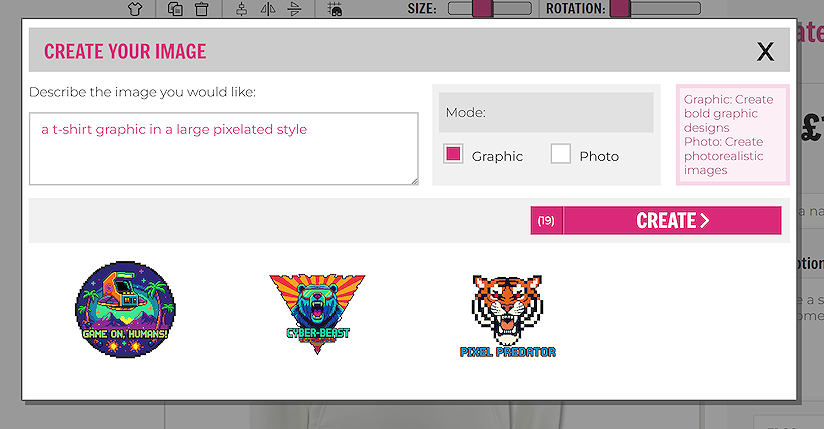
Task: Click the Photo label text
Action: point(599,156)
